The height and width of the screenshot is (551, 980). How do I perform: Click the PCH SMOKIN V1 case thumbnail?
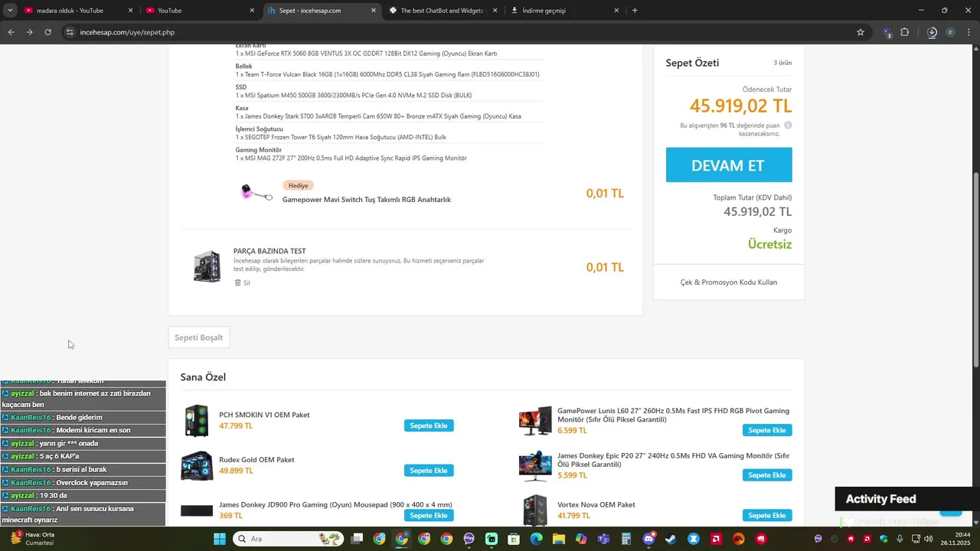[x=197, y=421]
